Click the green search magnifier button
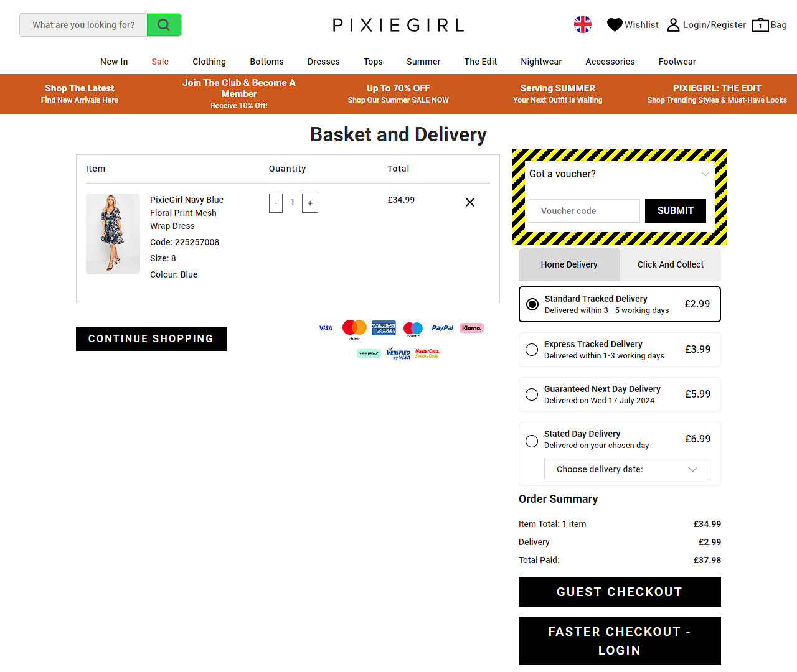The height and width of the screenshot is (672, 797). click(x=164, y=25)
